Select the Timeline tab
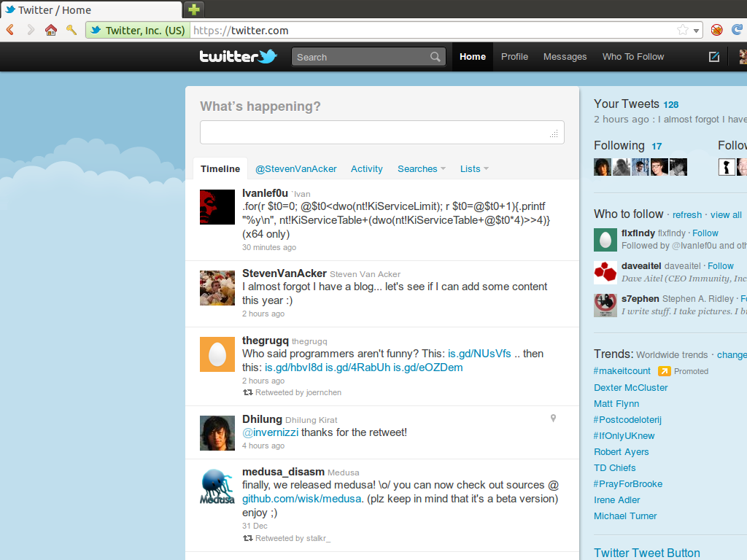747x560 pixels. [x=220, y=168]
